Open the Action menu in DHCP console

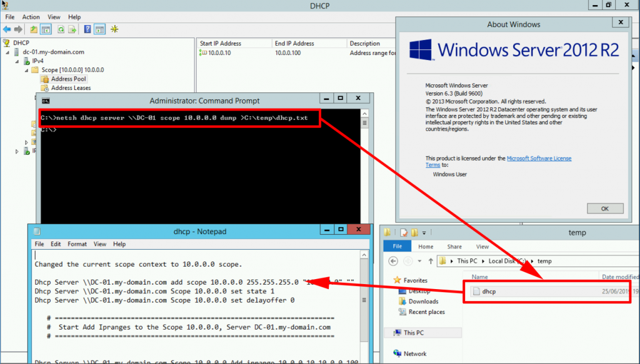(x=30, y=17)
